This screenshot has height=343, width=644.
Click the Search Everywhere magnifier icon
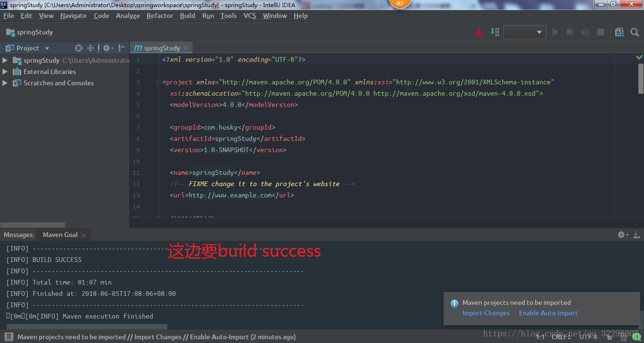coord(635,32)
